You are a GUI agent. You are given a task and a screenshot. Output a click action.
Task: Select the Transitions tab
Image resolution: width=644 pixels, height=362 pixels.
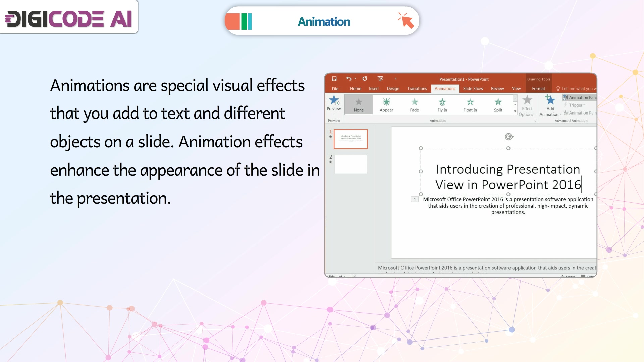(x=417, y=89)
